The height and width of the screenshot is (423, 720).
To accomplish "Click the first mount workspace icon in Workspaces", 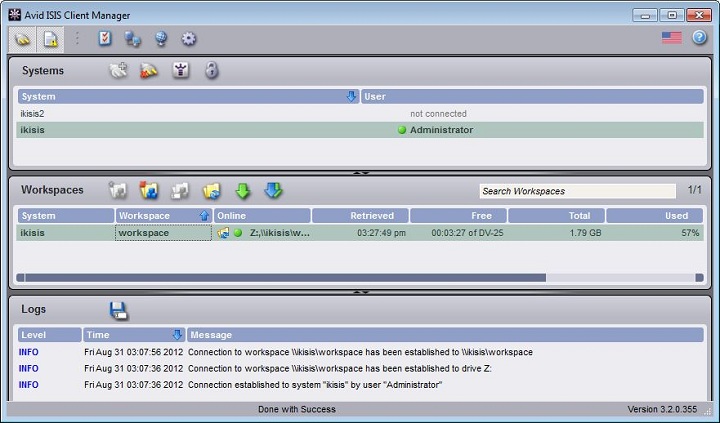I will (x=118, y=191).
